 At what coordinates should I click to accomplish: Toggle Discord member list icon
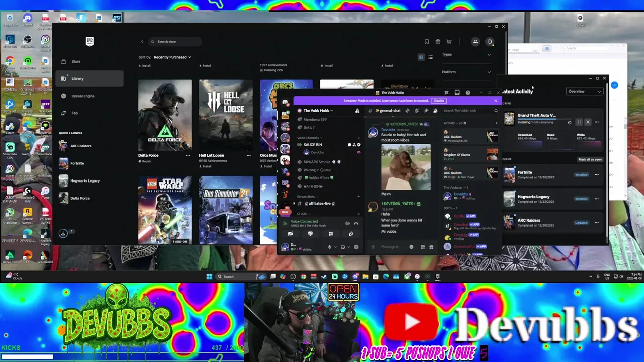coord(435,111)
